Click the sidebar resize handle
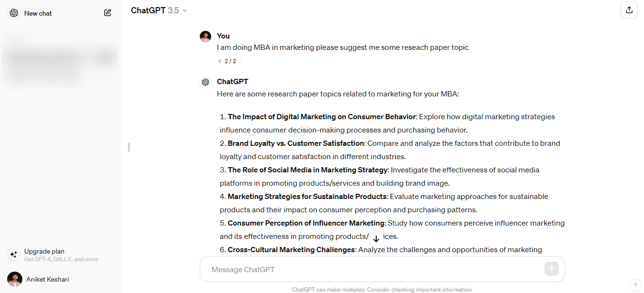Viewport: 644px width, 293px height. coord(128,147)
